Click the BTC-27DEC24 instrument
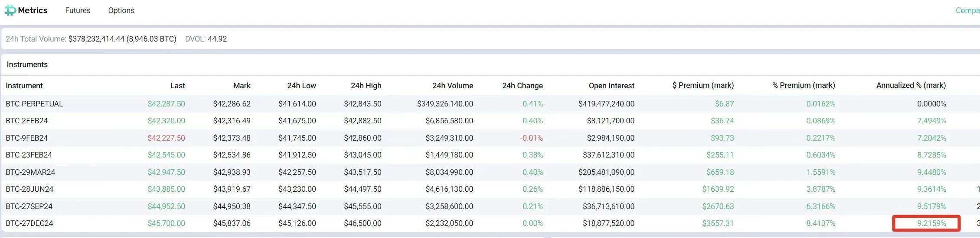 coord(29,223)
